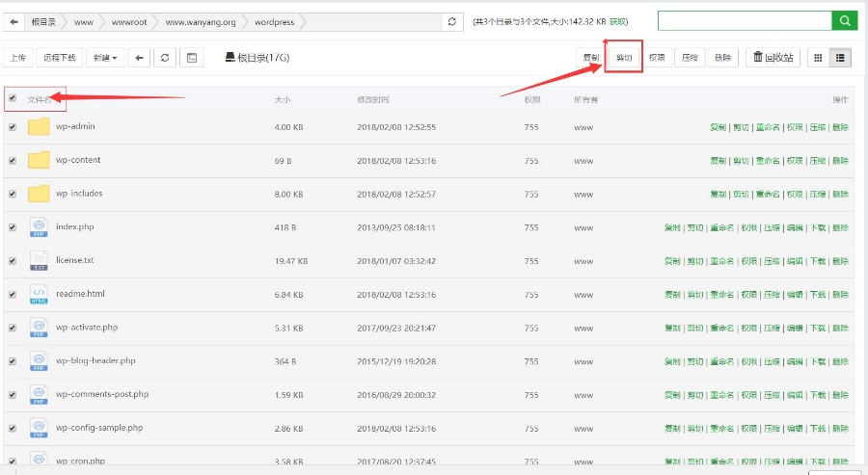Click 编辑 in the index.php row
868x475 pixels.
pos(795,227)
